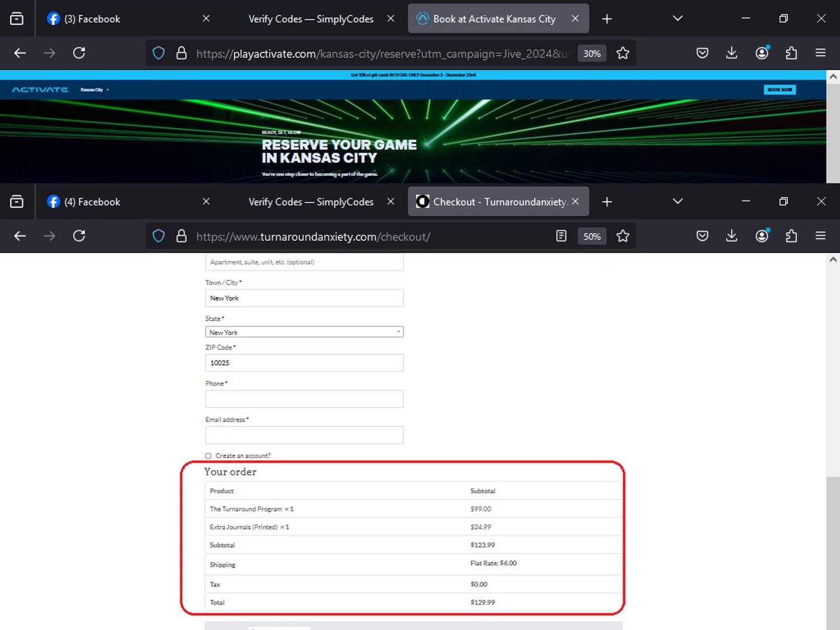The image size is (840, 630).
Task: Go back in the Checkout window
Action: pyautogui.click(x=20, y=236)
